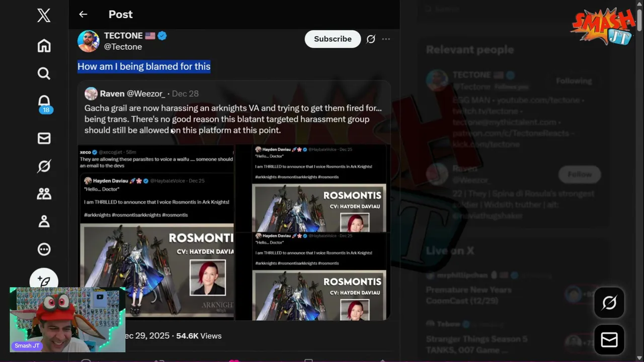Open TECTONE profile avatar
The image size is (644, 362).
(x=89, y=41)
